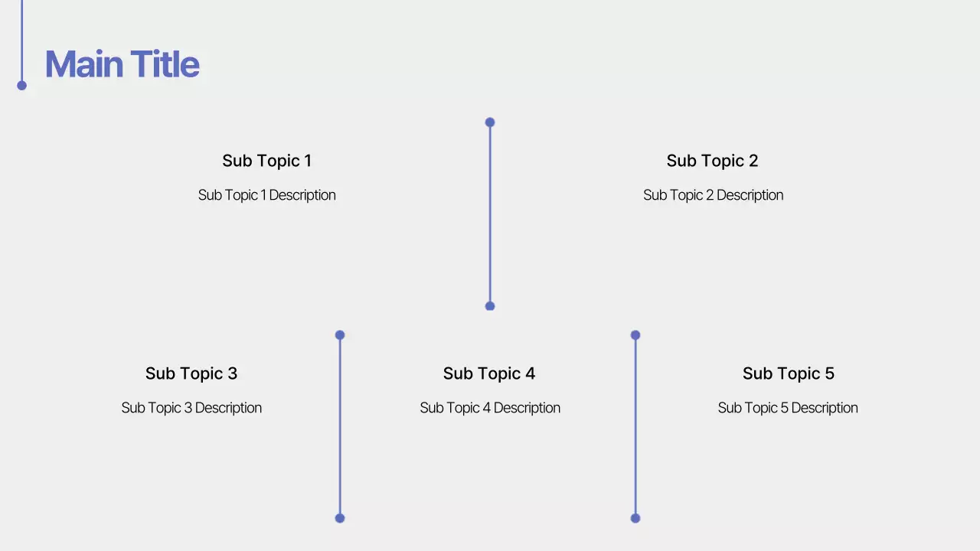Click the Sub Topic 3 heading
Screen dimensions: 980x551
191,373
